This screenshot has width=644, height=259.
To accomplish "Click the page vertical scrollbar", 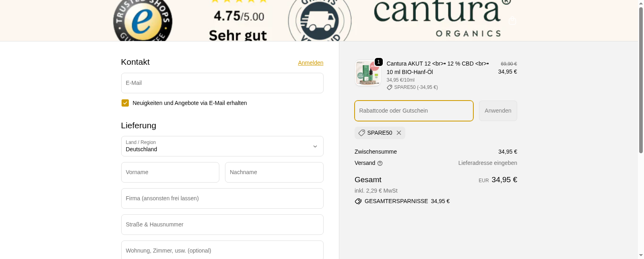I will pos(641,80).
